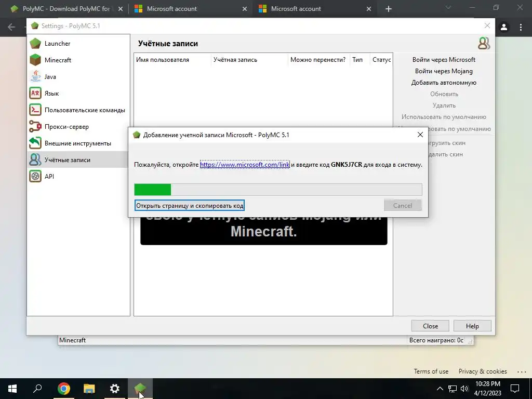Open a new browser tab
Image resolution: width=532 pixels, height=399 pixels.
pos(389,9)
